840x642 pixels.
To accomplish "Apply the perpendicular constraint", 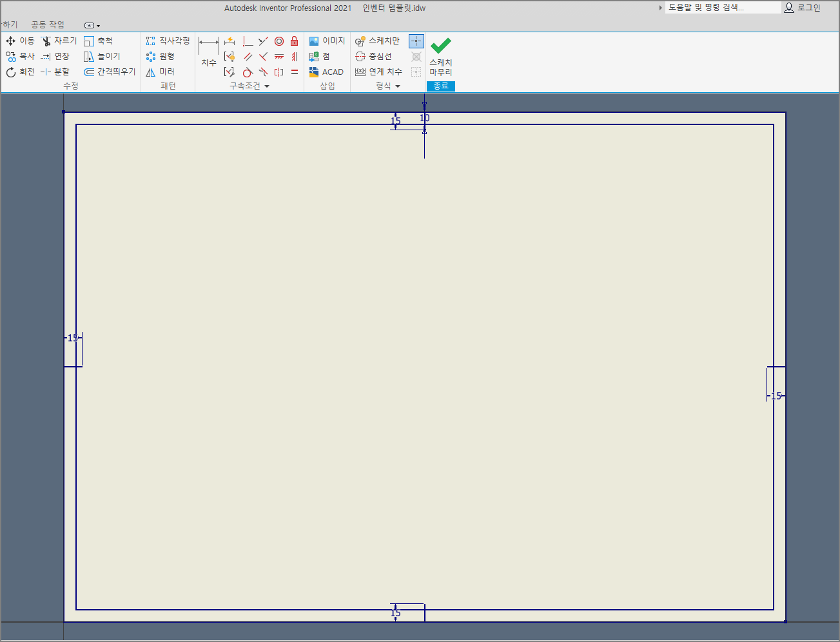I will (263, 57).
